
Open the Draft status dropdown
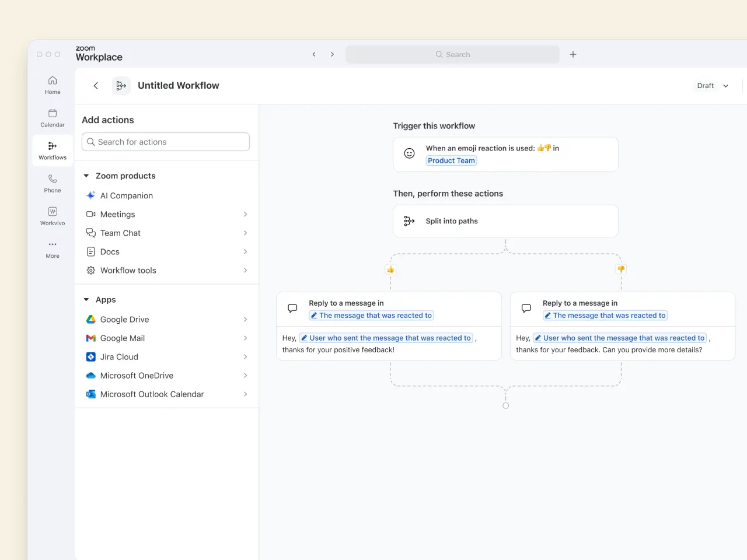713,86
